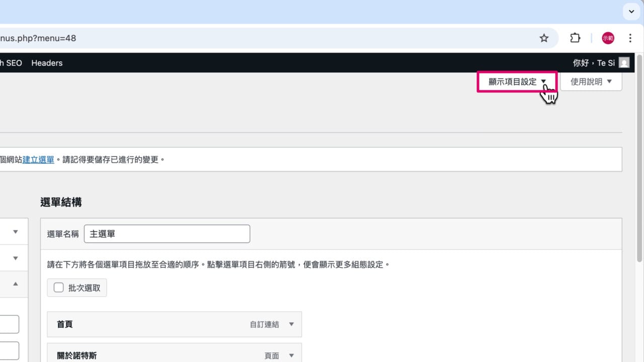Expand the 顯示項目設定 panel
The height and width of the screenshot is (362, 644).
coord(517,82)
